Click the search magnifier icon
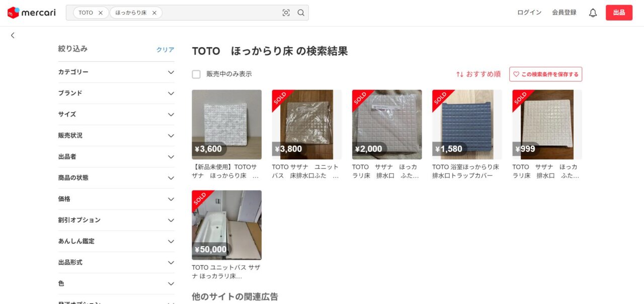This screenshot has height=304, width=644. pos(301,13)
